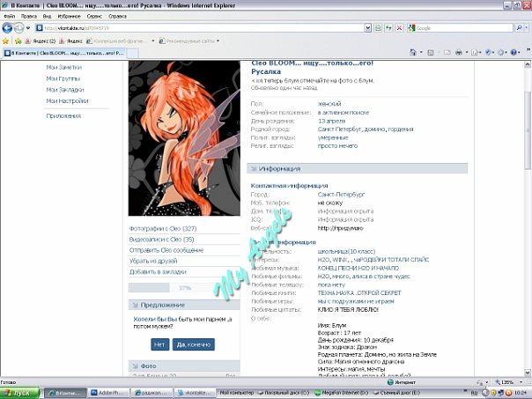Image resolution: width=532 pixels, height=399 pixels.
Task: Collapse the Информация section header
Action: point(358,168)
